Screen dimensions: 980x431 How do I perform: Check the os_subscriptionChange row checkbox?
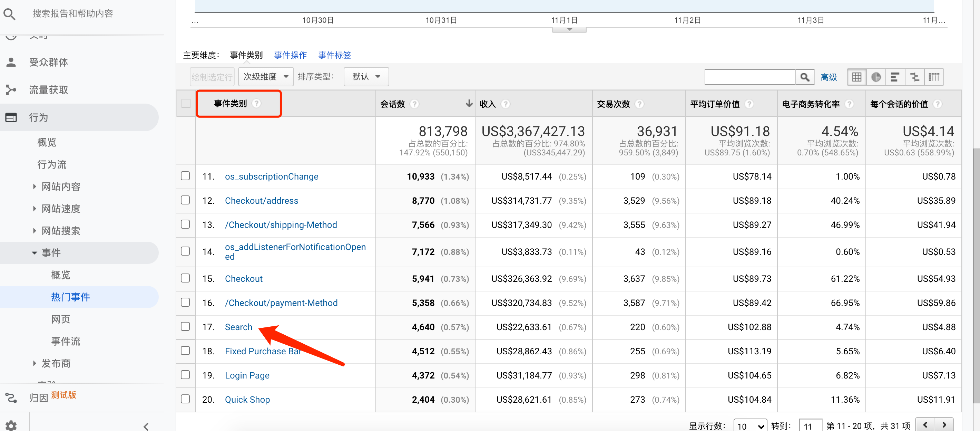pyautogui.click(x=185, y=176)
